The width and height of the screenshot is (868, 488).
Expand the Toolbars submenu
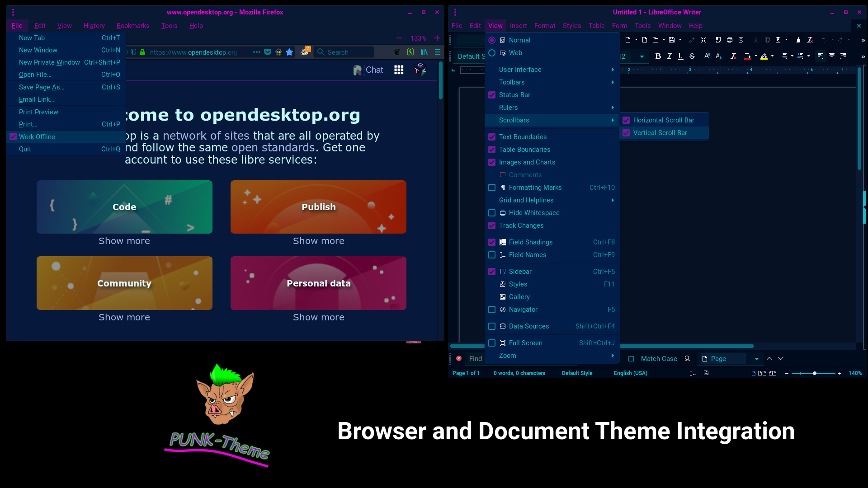[552, 82]
